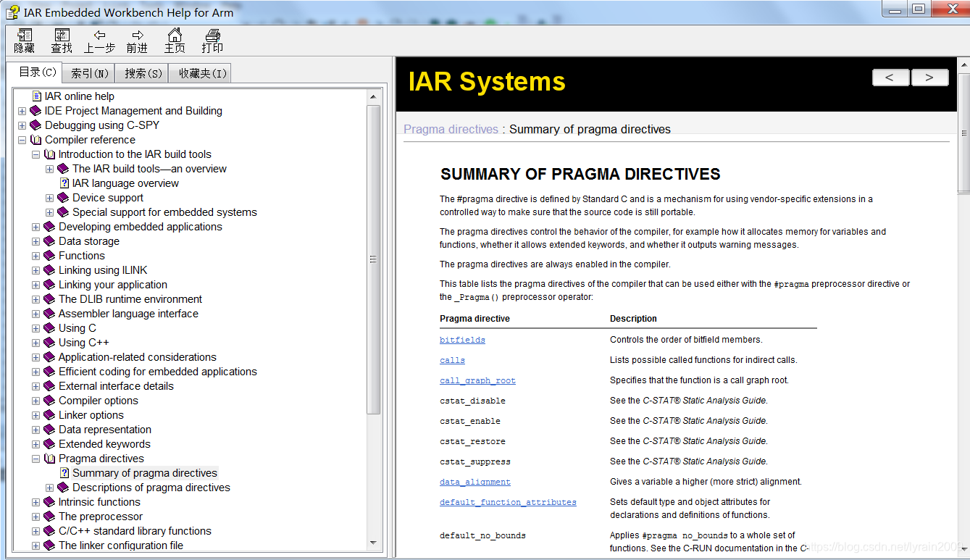Viewport: 970px width, 560px height.
Task: Go forward with the 前进 arrow
Action: (x=138, y=35)
